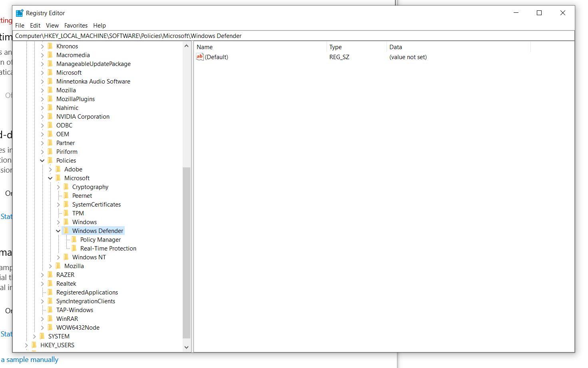The width and height of the screenshot is (588, 368).
Task: Click the registry path address bar
Action: coord(294,36)
